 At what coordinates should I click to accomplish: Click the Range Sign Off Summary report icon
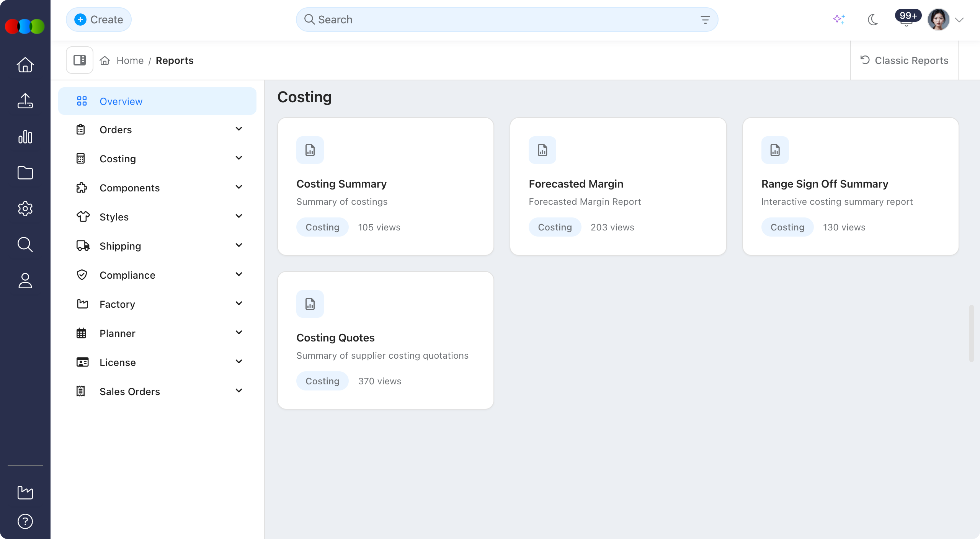[x=775, y=150]
